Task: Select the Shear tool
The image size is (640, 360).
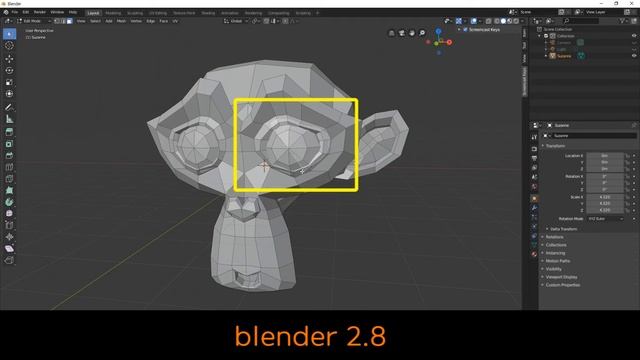Action: [x=9, y=249]
